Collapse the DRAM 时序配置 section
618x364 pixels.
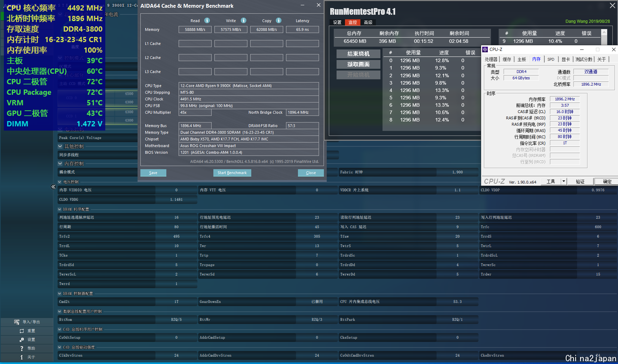tap(60, 209)
